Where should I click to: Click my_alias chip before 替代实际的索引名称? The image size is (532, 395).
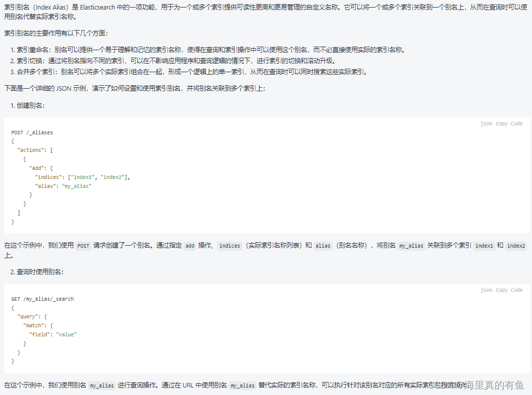[x=242, y=386]
